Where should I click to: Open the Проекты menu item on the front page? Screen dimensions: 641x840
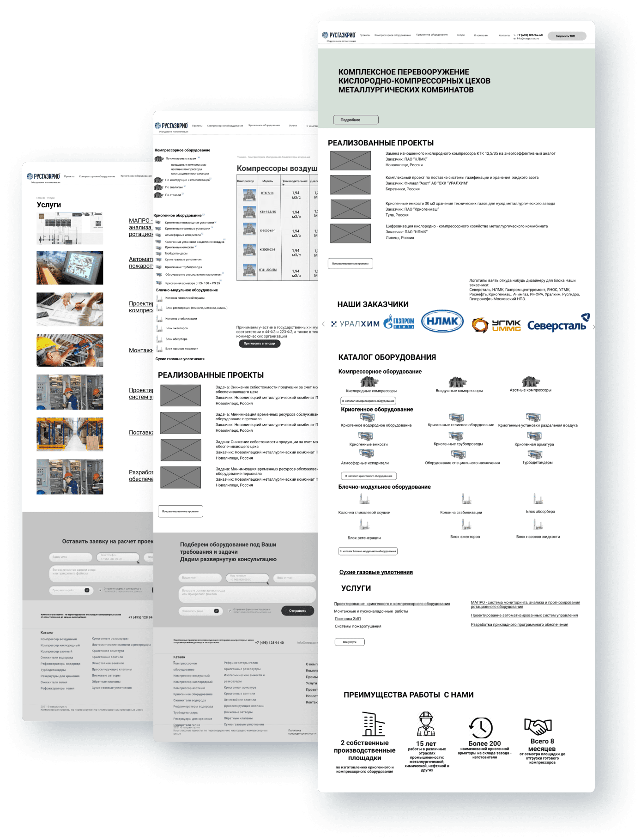[x=365, y=35]
